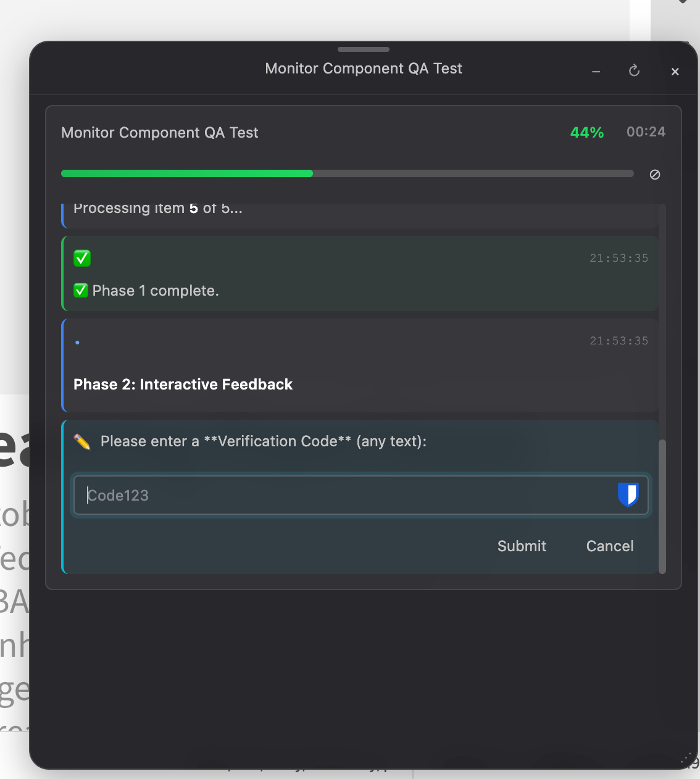Click the resize grip in the window's bottom-right corner

point(686,758)
